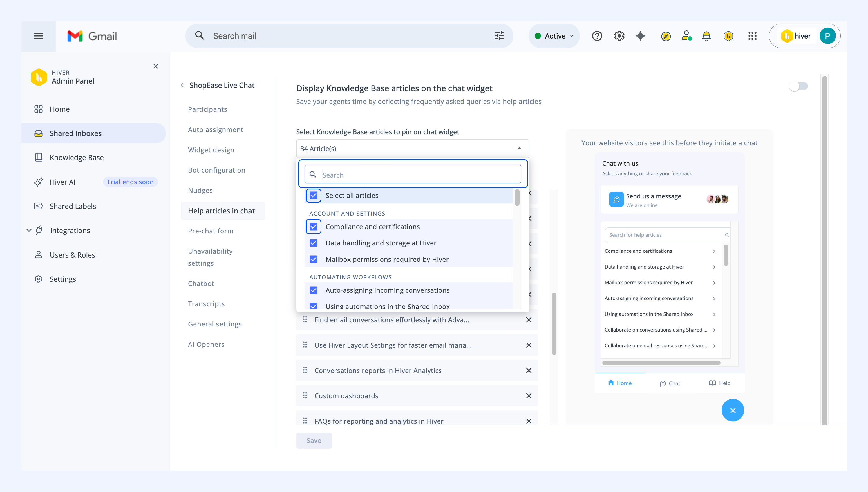Go to Auto assignment settings
The image size is (868, 492).
216,130
